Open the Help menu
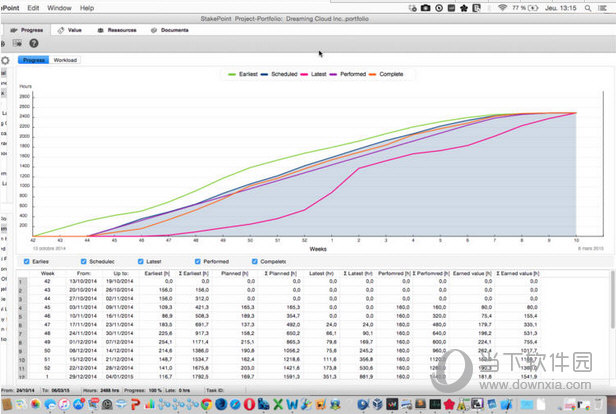 tap(87, 8)
